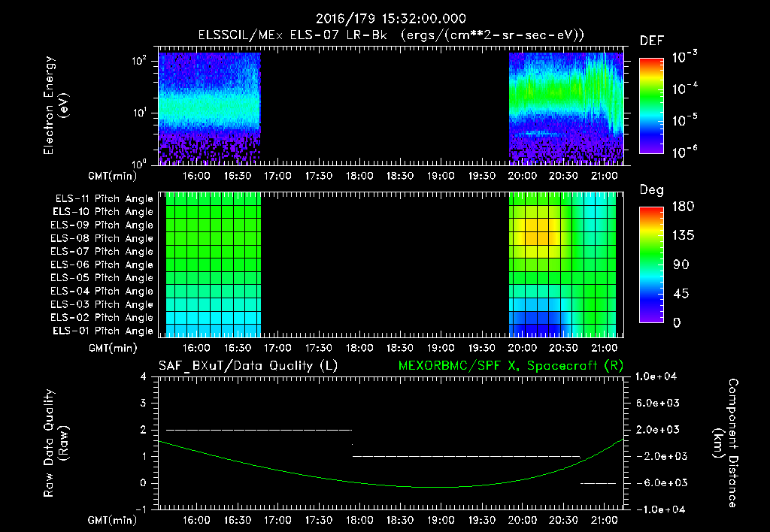Image resolution: width=770 pixels, height=532 pixels.
Task: Click the 10^-3 DEF scale value
Action: [684, 57]
